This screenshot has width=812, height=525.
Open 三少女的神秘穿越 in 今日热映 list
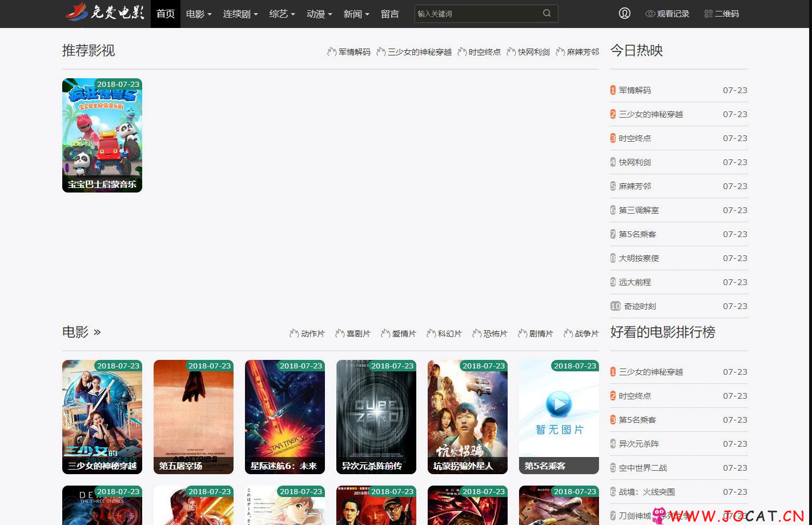[651, 114]
